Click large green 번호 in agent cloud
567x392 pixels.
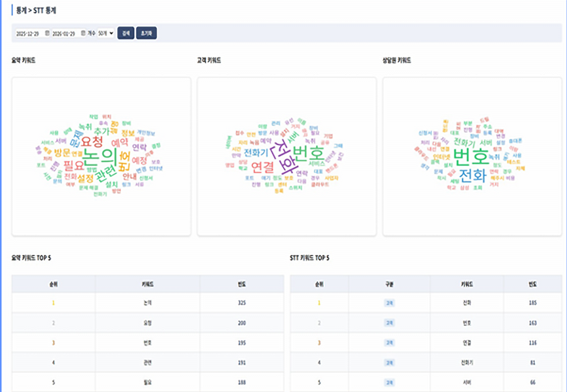coord(471,156)
